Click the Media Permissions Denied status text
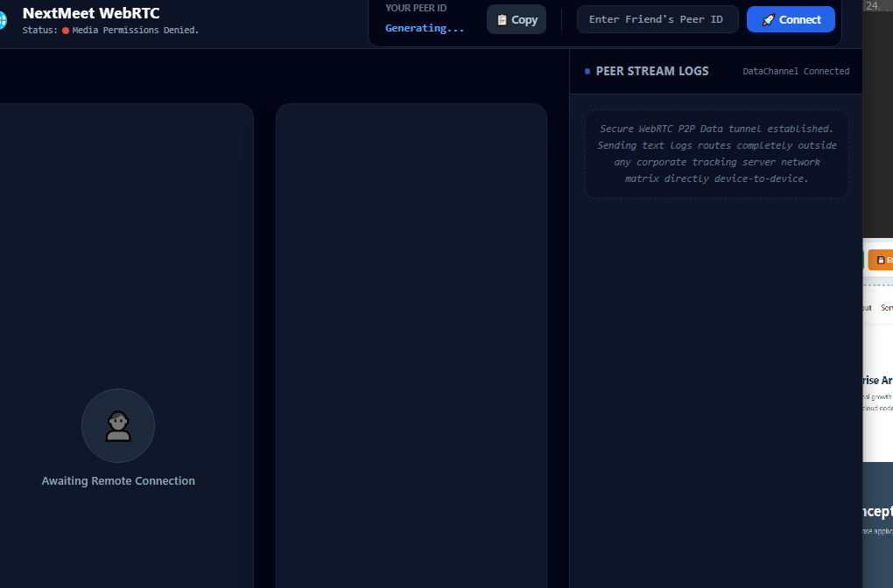The height and width of the screenshot is (588, 893). click(x=136, y=30)
